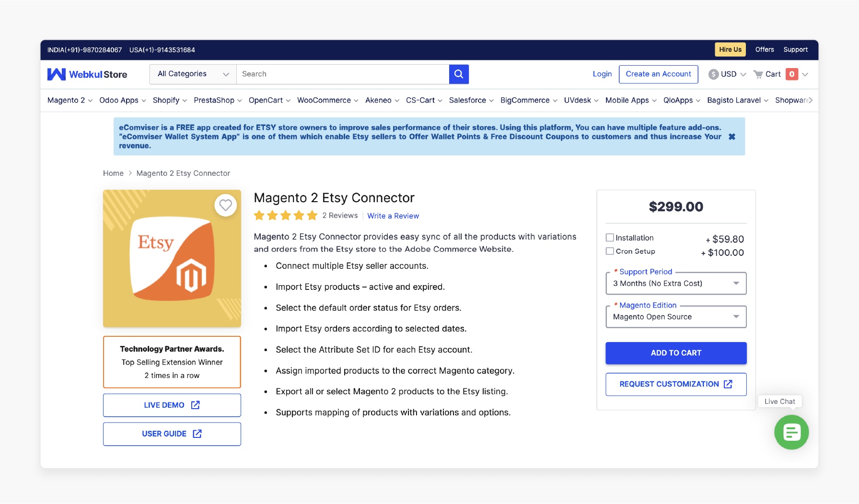Close the eComviser banner
The width and height of the screenshot is (859, 504).
(732, 137)
